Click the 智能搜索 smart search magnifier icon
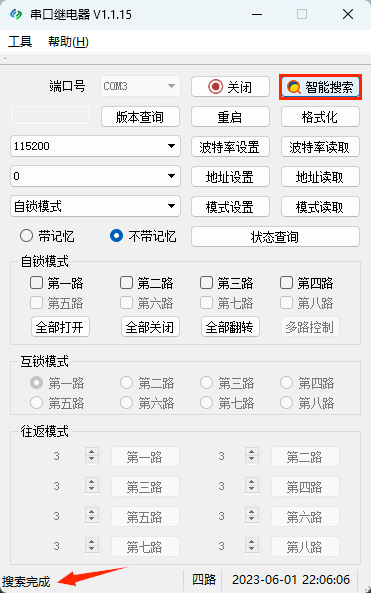Image resolution: width=371 pixels, height=593 pixels. 293,87
